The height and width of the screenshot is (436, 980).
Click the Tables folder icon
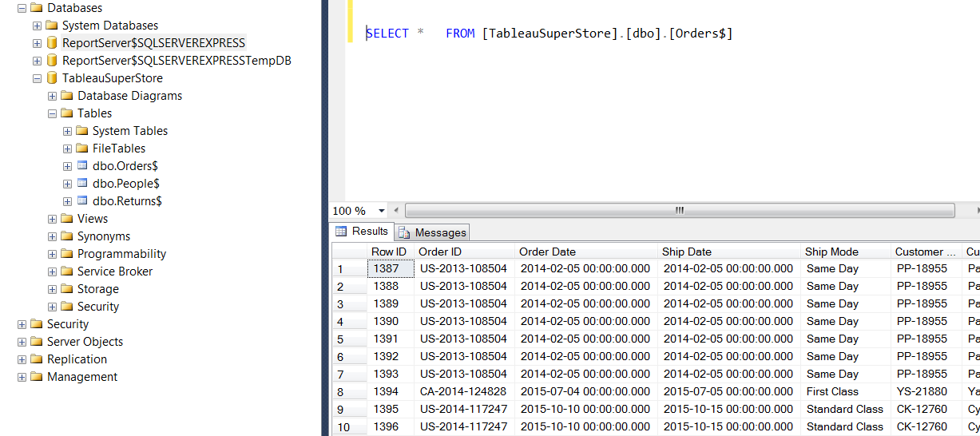click(67, 113)
